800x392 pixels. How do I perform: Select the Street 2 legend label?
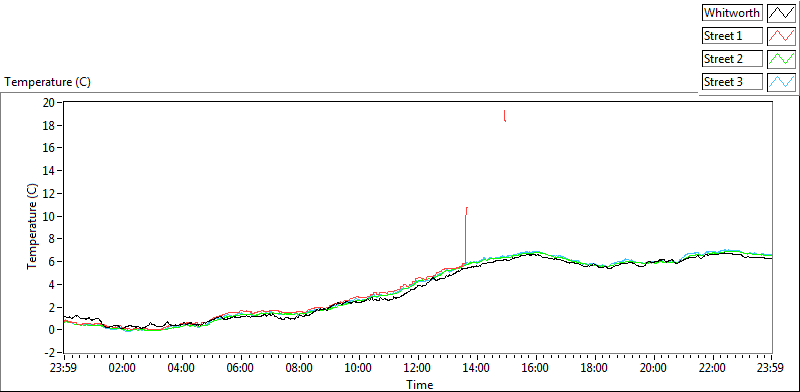pos(732,59)
